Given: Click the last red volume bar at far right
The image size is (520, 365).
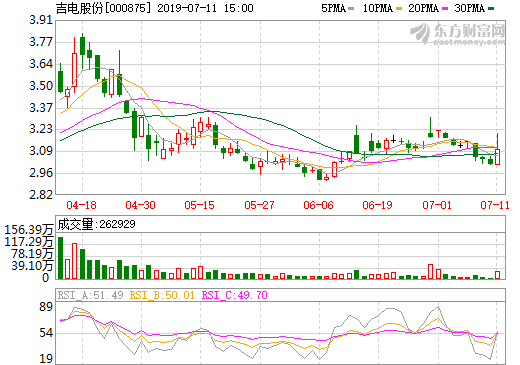Looking at the screenshot, I should (x=497, y=275).
